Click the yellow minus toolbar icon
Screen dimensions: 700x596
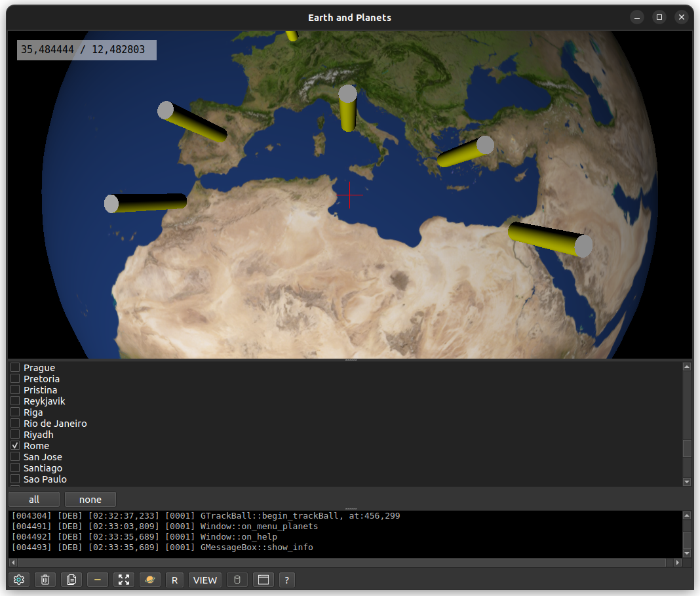[x=98, y=580]
